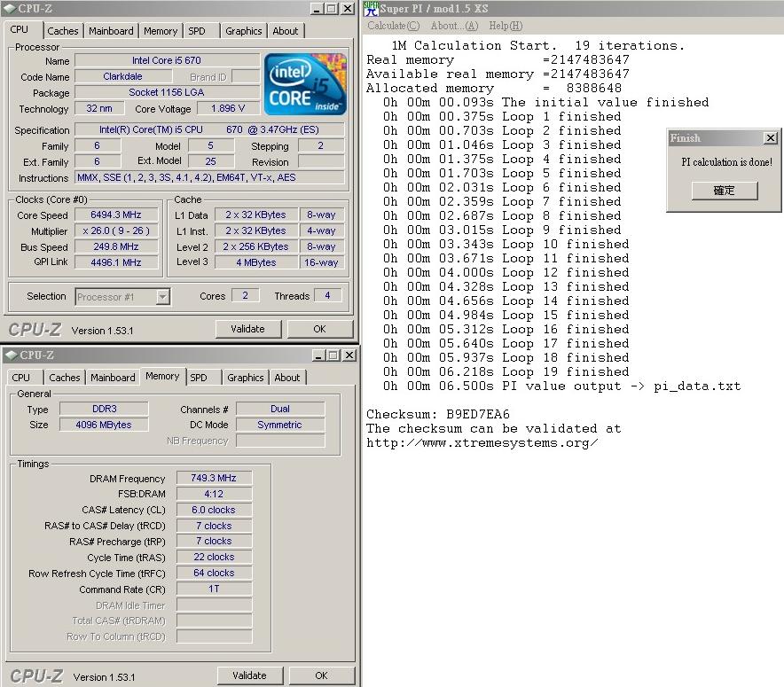784x687 pixels.
Task: Click the CAS# Latency 6.0 clocks value
Action: click(x=214, y=510)
